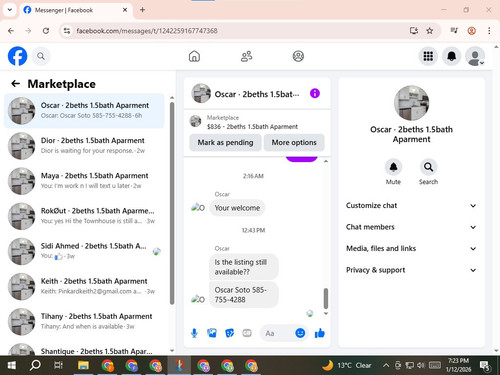Open the Facebook search magnifier
Screen dimensions: 500x375
(41, 56)
